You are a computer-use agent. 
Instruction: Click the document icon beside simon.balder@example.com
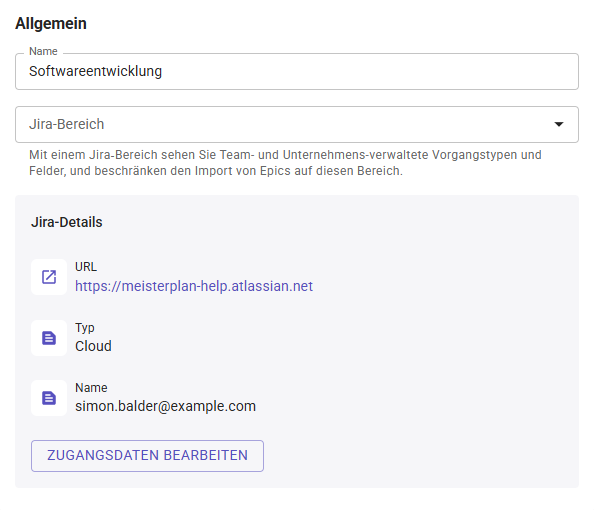tap(49, 398)
